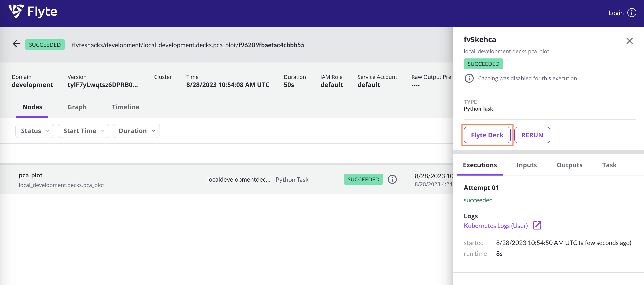Expand the Duration filter dropdown

point(136,131)
